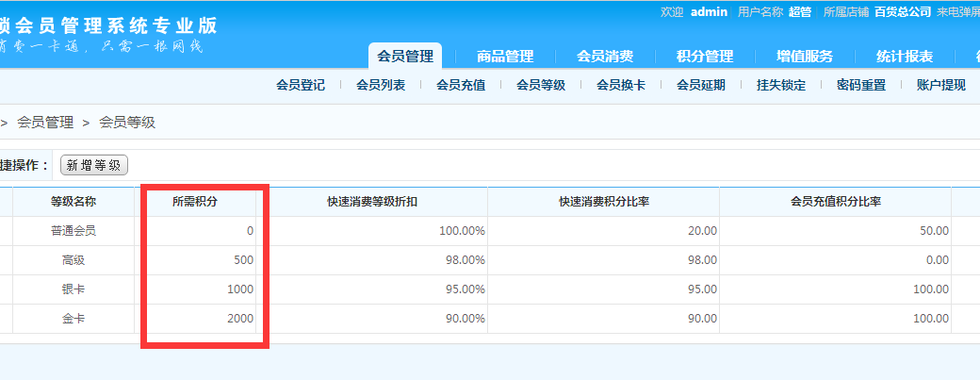Click the 百货总公司 store name
The width and height of the screenshot is (980, 380).
click(x=903, y=11)
